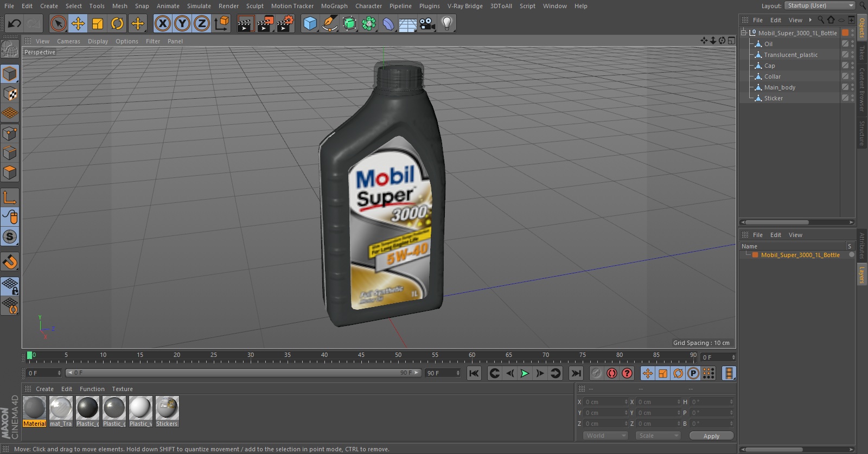Open the Array modeling objects icon
Screen dimensions: 868x454
click(369, 23)
